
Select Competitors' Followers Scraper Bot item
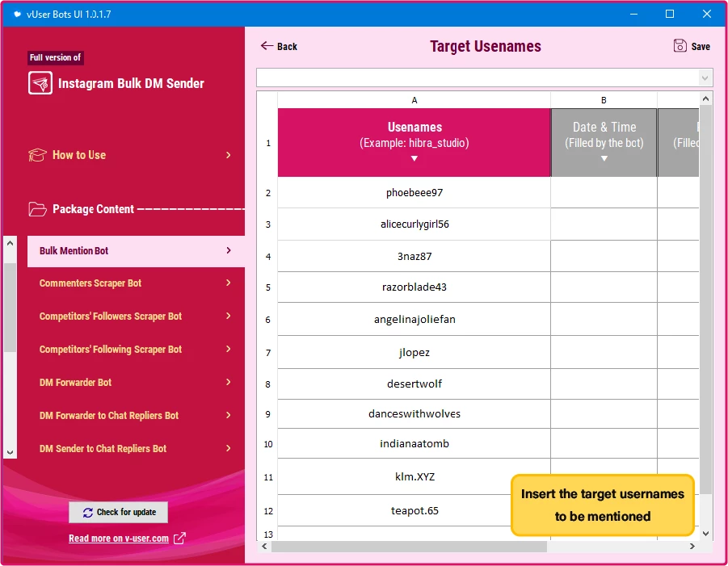(x=136, y=316)
